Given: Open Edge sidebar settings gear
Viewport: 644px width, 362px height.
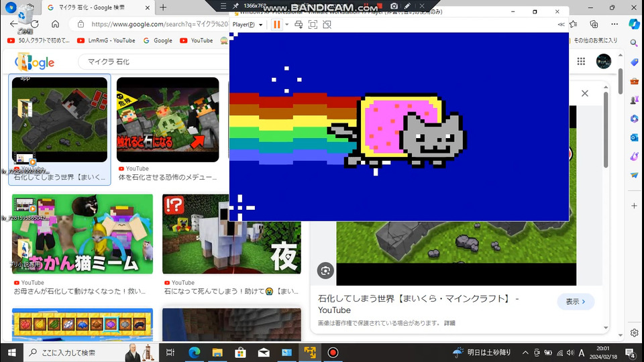Looking at the screenshot, I should tap(634, 333).
